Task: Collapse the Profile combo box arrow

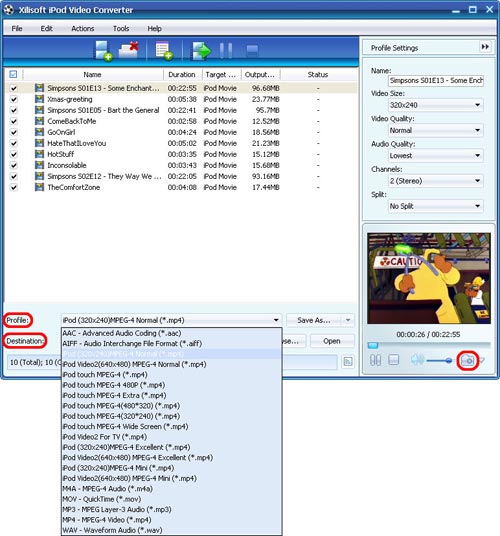Action: pos(276,320)
